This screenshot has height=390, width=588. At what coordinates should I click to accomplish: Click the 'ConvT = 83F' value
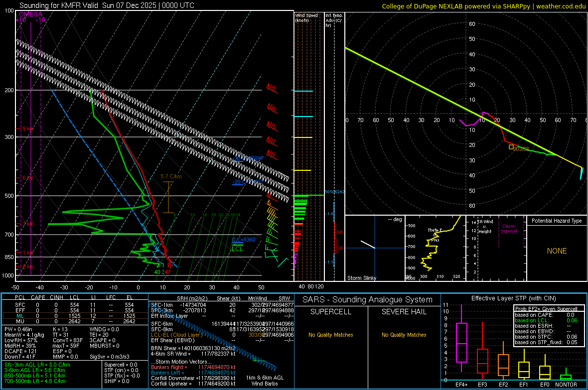[x=68, y=341]
